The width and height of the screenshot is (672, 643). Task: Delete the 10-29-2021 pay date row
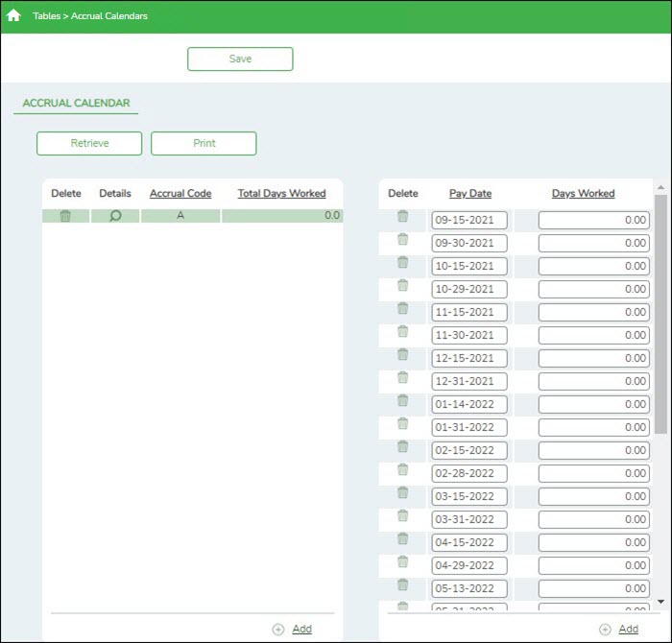coord(402,285)
